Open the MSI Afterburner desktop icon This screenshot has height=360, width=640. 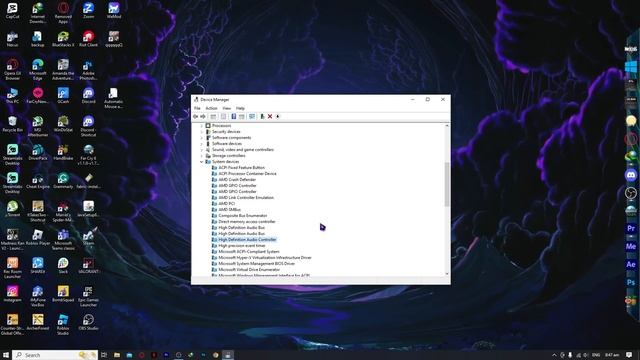point(38,126)
